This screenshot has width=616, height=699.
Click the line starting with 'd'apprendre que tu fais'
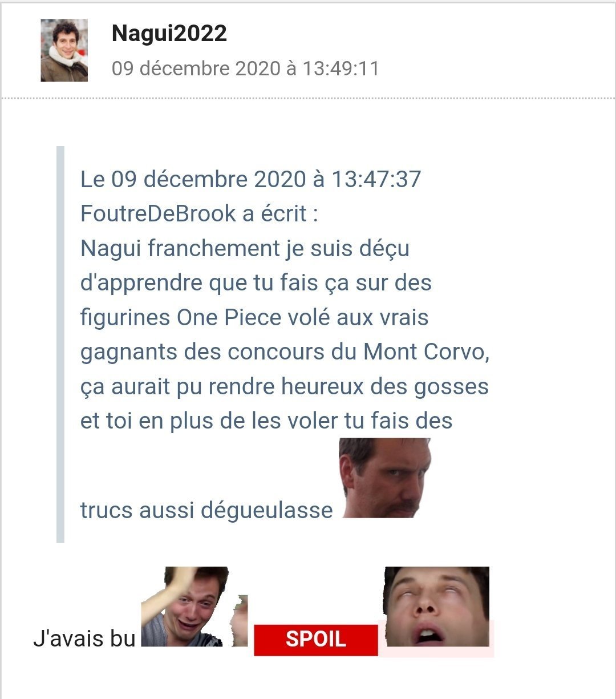click(256, 282)
